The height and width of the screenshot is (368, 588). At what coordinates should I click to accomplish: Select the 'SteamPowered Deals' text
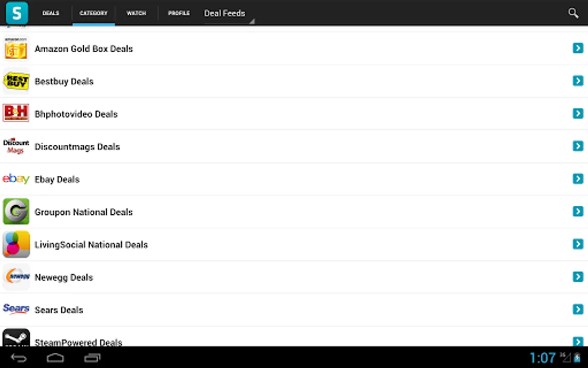[78, 342]
